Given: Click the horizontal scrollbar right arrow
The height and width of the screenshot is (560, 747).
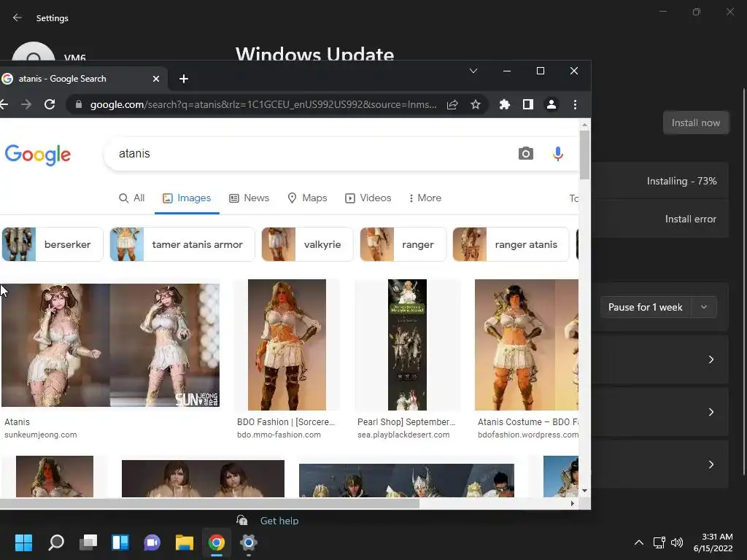Looking at the screenshot, I should [573, 503].
